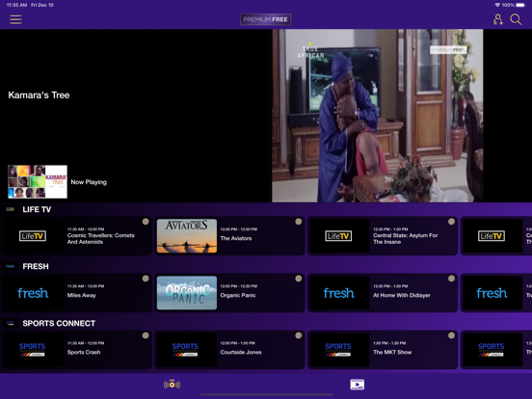
Task: Select 'The Aviators' program title
Action: click(x=236, y=238)
